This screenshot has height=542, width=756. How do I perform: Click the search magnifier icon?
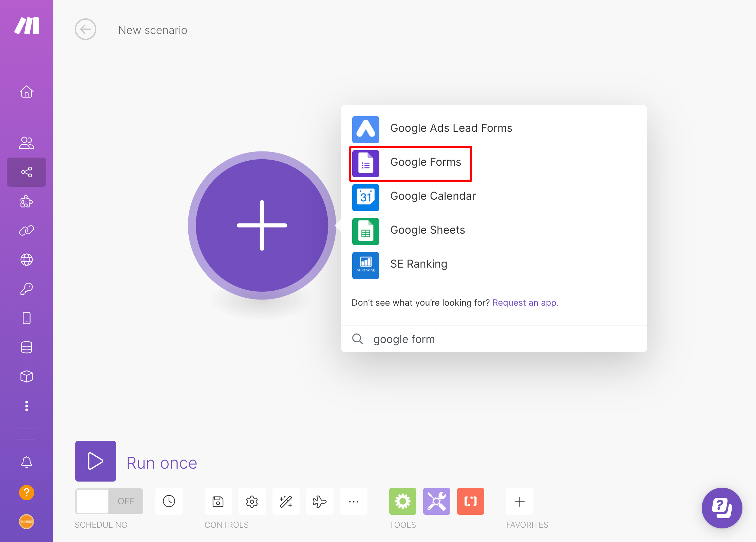357,339
